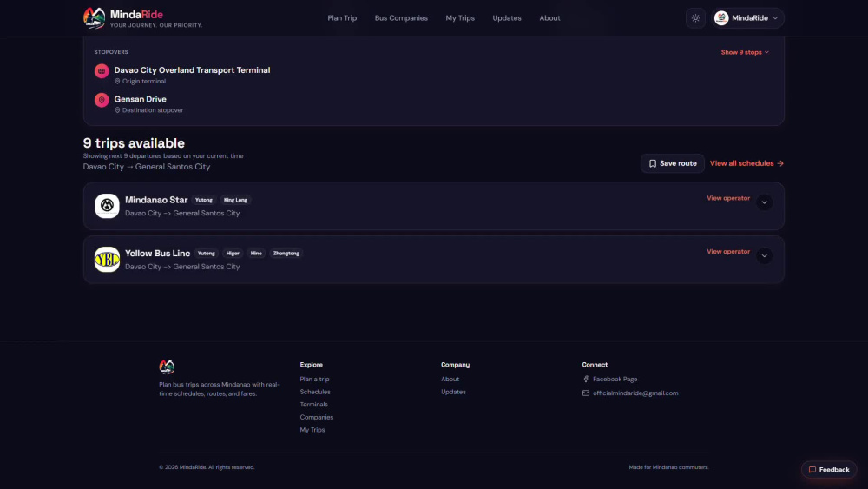Open footer Companies link

click(317, 418)
